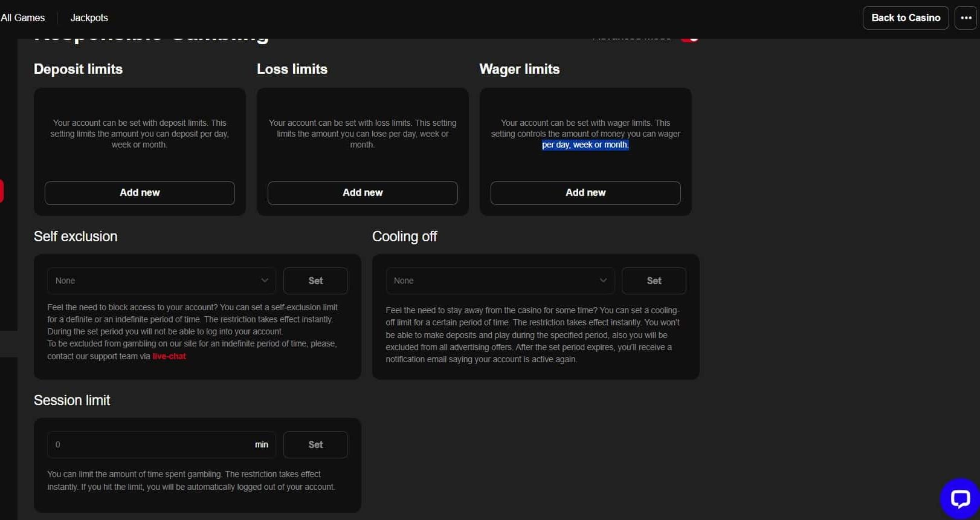Screen dimensions: 980x520
Task: Click the Back to Casino button
Action: (905, 18)
